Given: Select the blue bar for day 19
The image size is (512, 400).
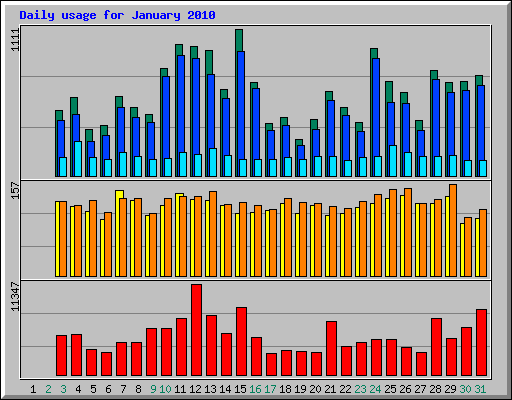Looking at the screenshot, I should click(301, 152).
